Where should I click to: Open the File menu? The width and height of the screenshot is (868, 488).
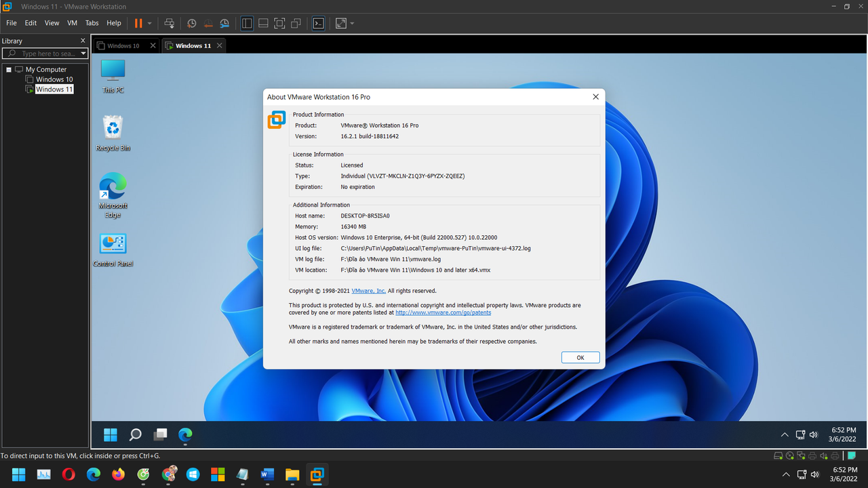click(12, 23)
